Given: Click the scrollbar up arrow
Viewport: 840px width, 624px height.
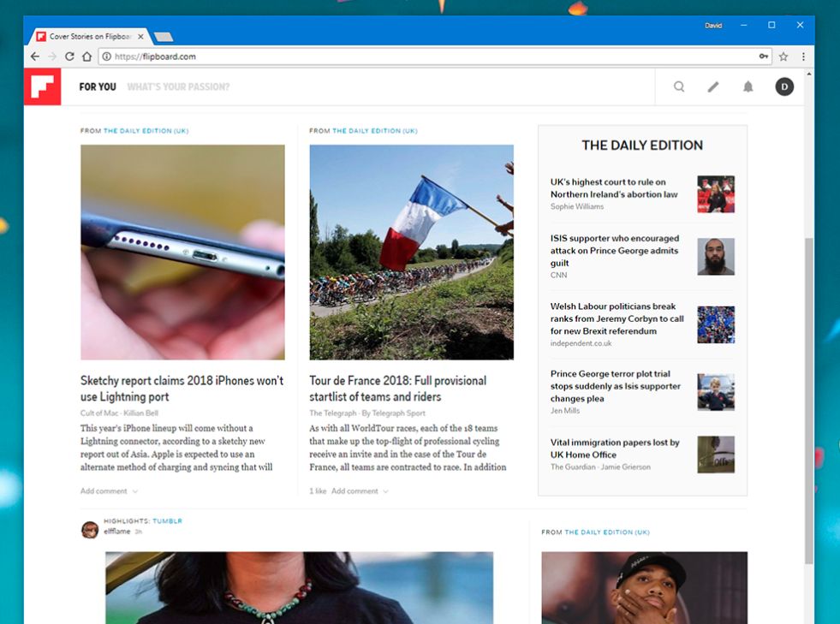Looking at the screenshot, I should [809, 74].
